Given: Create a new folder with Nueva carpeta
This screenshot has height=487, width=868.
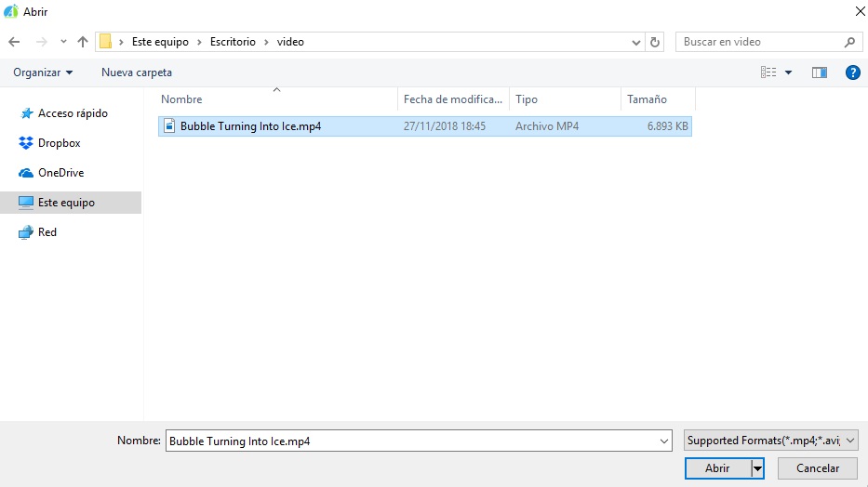Looking at the screenshot, I should [x=136, y=72].
